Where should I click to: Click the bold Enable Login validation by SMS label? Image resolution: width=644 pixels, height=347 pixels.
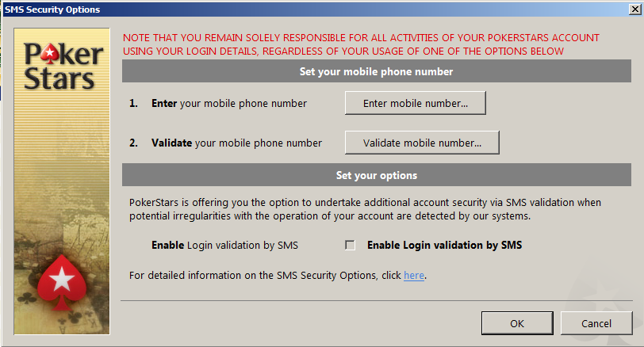click(444, 246)
